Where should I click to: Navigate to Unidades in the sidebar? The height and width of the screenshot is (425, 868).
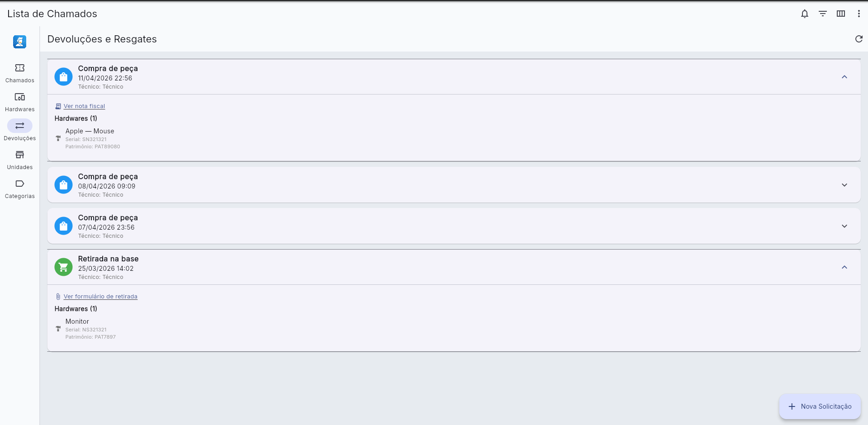20,160
